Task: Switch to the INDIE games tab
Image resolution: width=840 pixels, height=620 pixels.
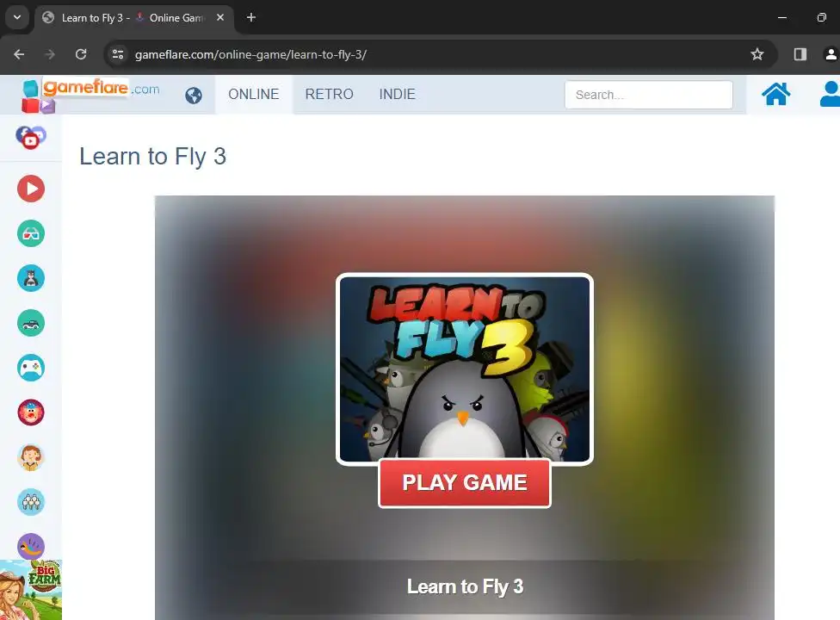Action: click(x=397, y=95)
